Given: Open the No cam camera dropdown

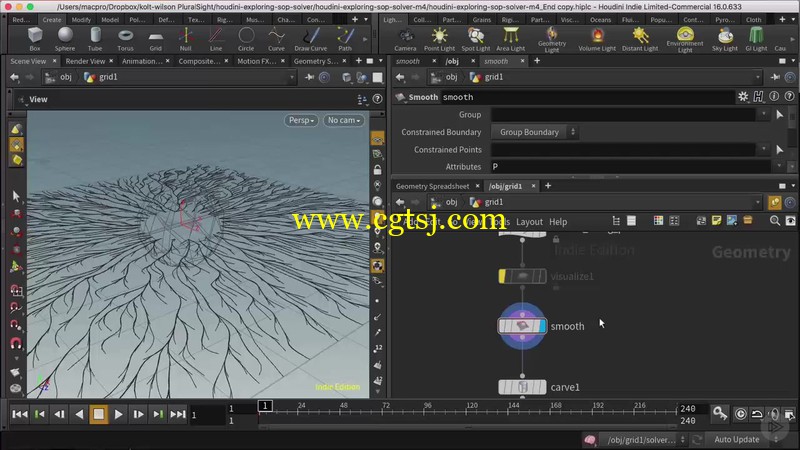Looking at the screenshot, I should tap(343, 120).
